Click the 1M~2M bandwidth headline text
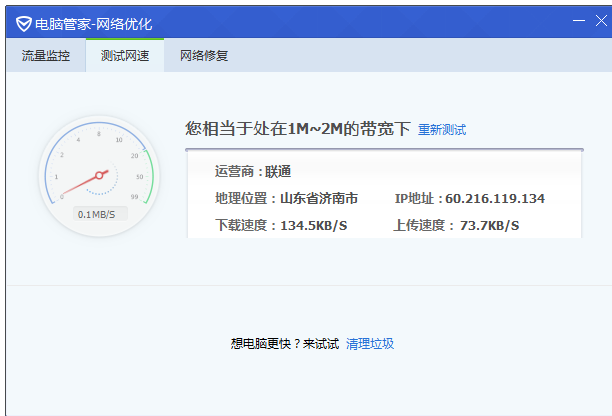This screenshot has width=612, height=416. click(298, 129)
